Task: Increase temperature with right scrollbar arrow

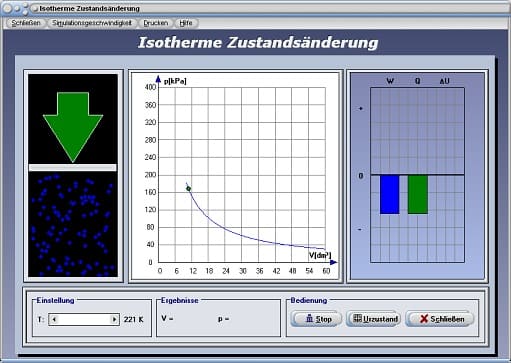Action: pyautogui.click(x=114, y=319)
